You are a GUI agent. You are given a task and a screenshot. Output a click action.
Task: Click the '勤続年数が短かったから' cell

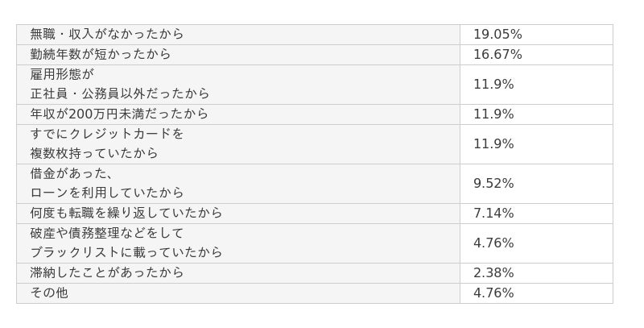pos(101,55)
